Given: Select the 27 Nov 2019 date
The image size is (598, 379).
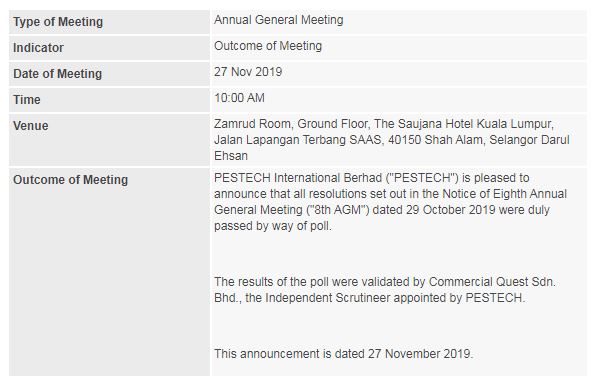Looking at the screenshot, I should pyautogui.click(x=248, y=72).
